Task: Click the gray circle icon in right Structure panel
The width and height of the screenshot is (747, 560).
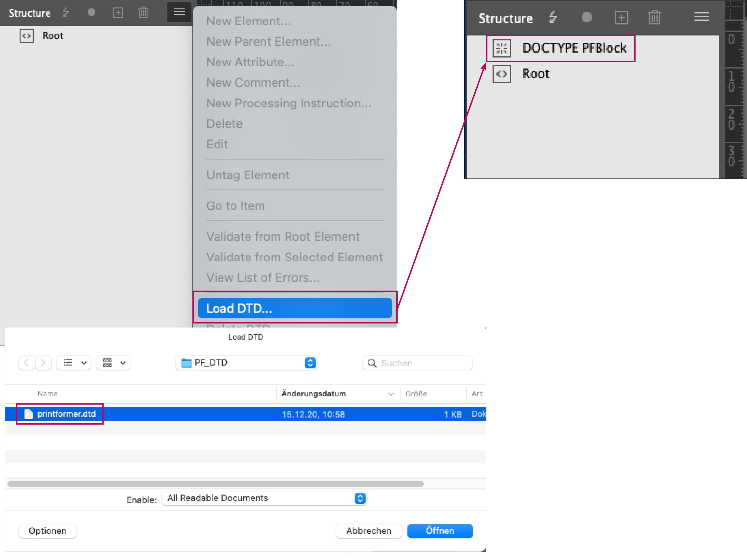Action: click(587, 17)
